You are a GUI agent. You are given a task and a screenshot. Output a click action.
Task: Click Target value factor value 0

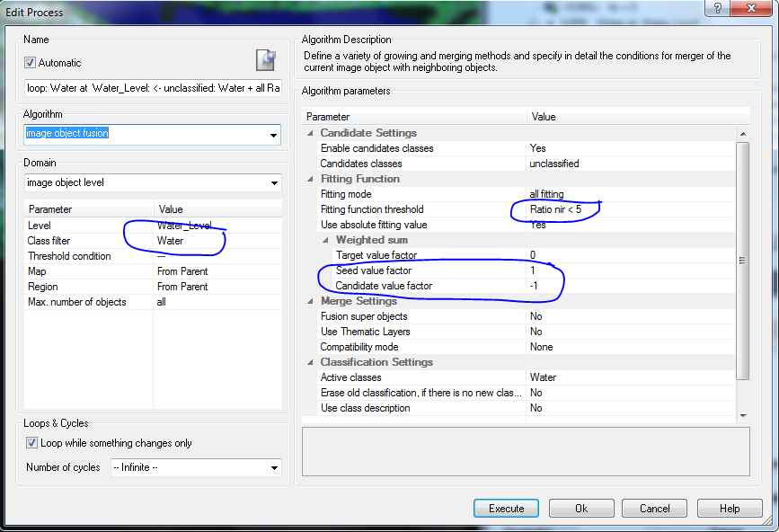631,255
